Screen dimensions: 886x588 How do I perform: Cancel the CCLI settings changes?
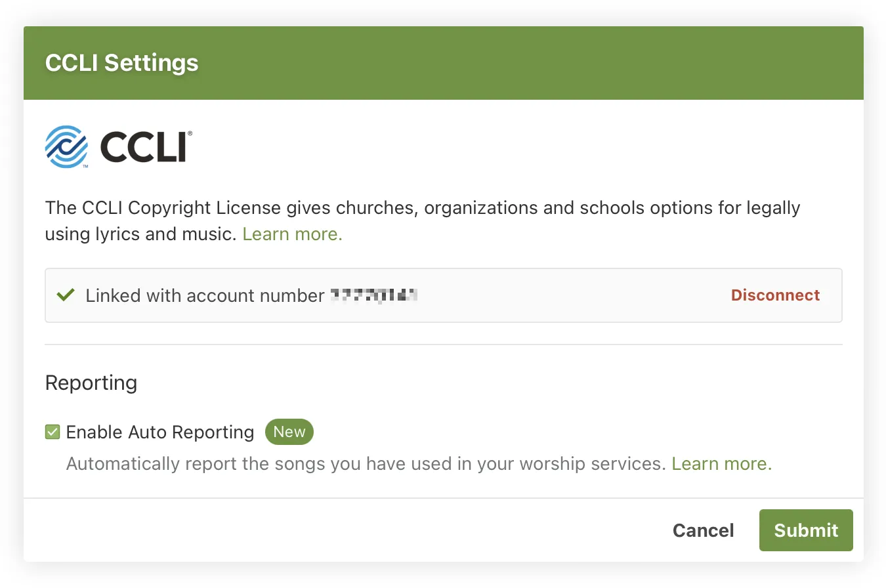click(x=703, y=530)
